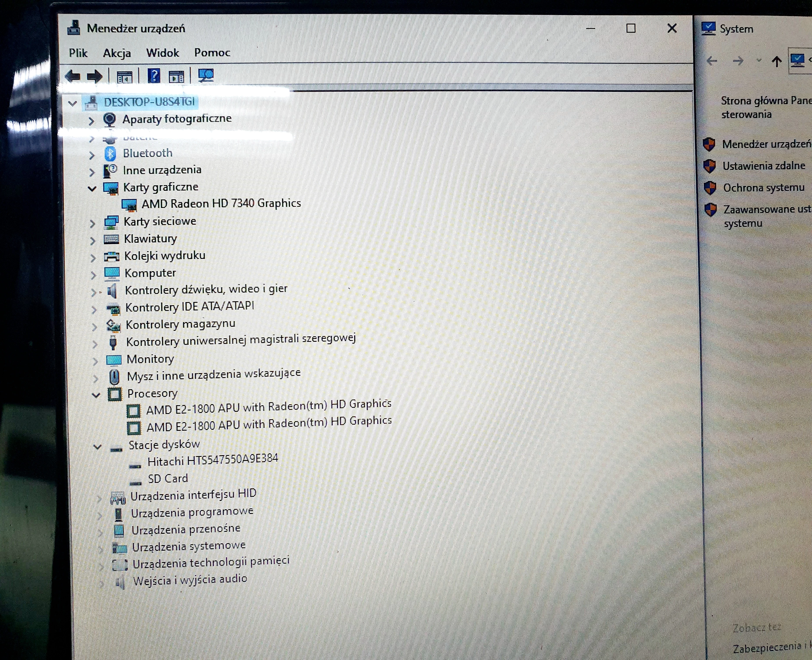Select Kontrolery magazynu label
The height and width of the screenshot is (660, 812).
point(180,324)
